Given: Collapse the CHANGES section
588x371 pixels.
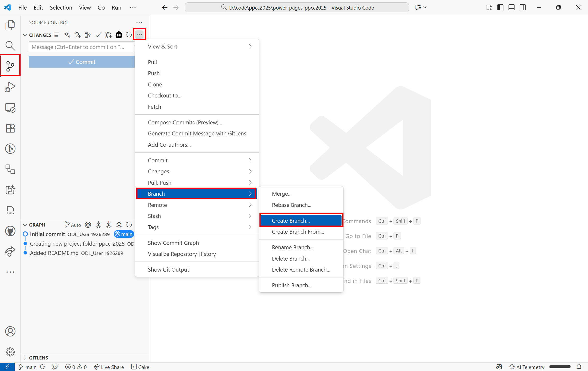Looking at the screenshot, I should click(25, 35).
